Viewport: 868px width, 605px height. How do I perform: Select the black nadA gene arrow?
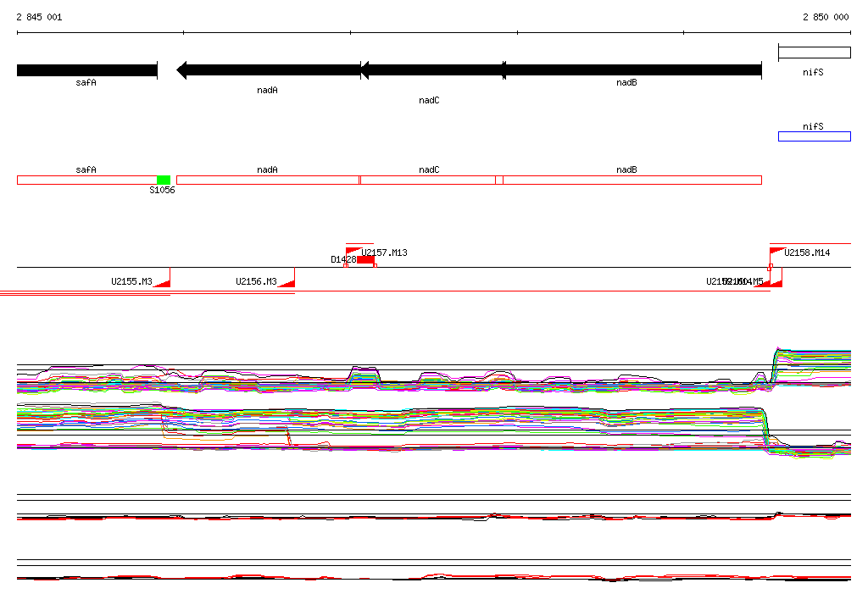tap(269, 70)
